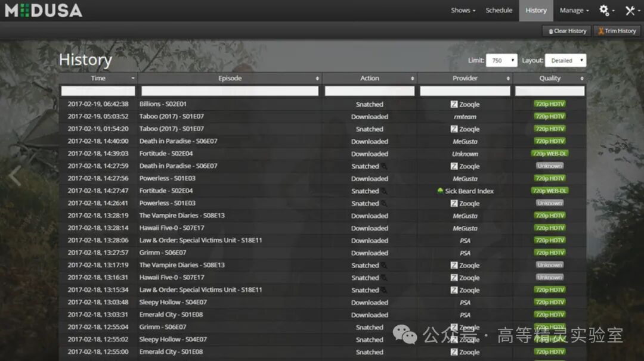Sort by Quality column header

[550, 78]
